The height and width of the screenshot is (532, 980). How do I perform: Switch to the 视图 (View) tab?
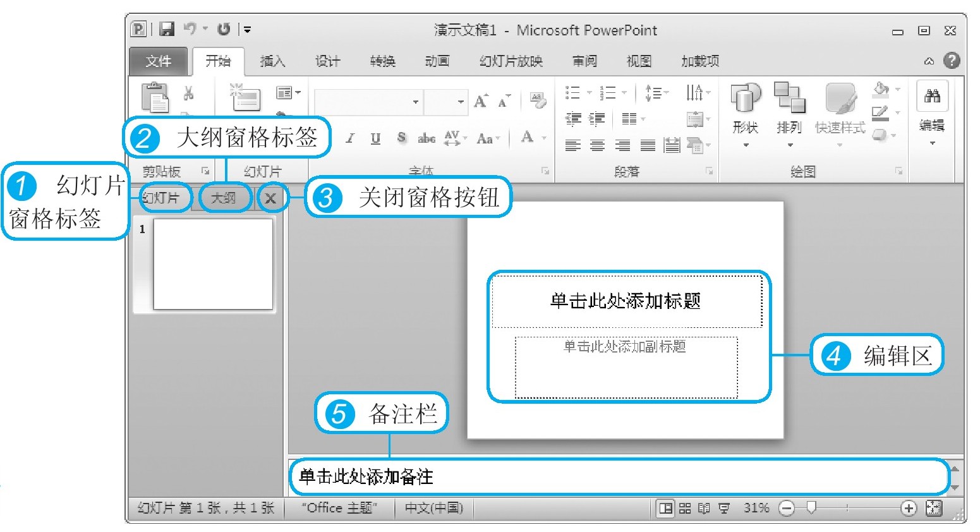point(639,61)
